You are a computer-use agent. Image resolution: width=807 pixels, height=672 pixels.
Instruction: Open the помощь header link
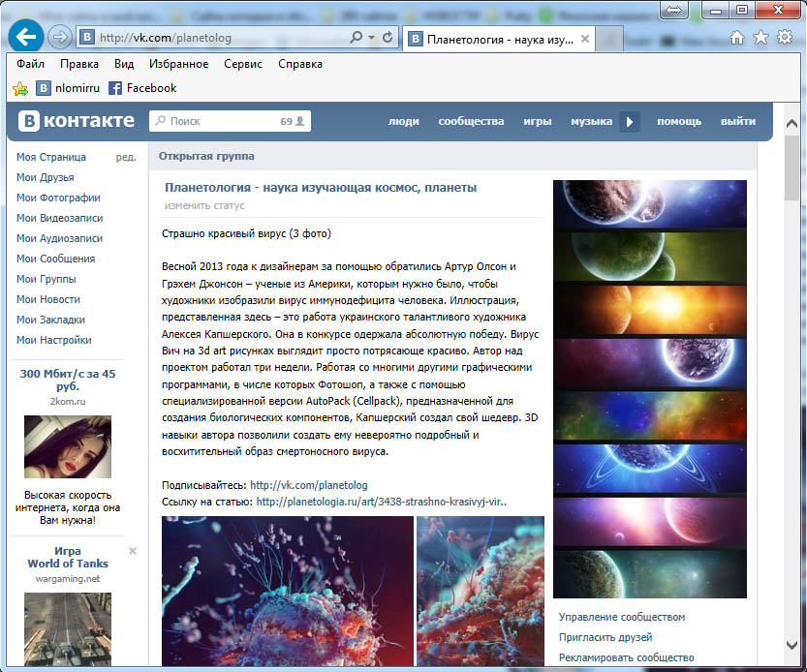pos(679,121)
